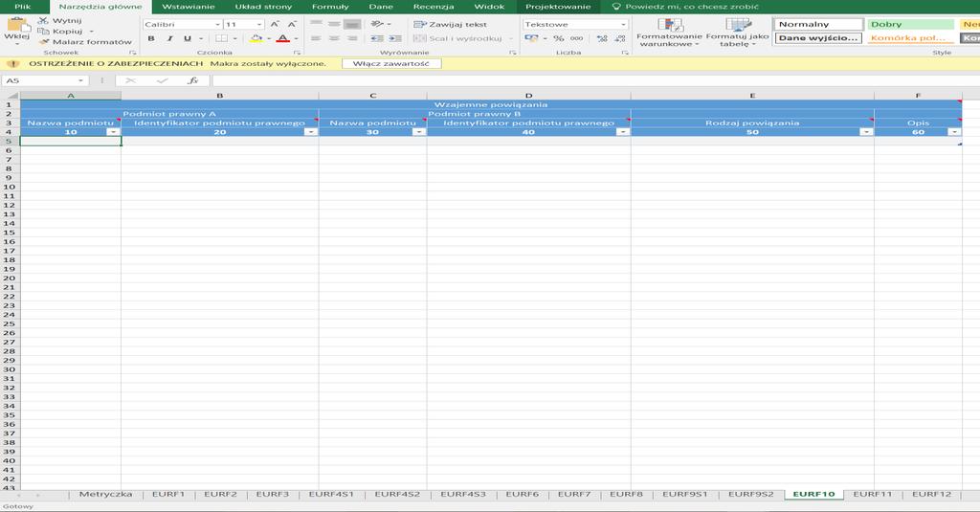Align cell text left
Viewport: 980px width, 512px height.
(x=316, y=39)
